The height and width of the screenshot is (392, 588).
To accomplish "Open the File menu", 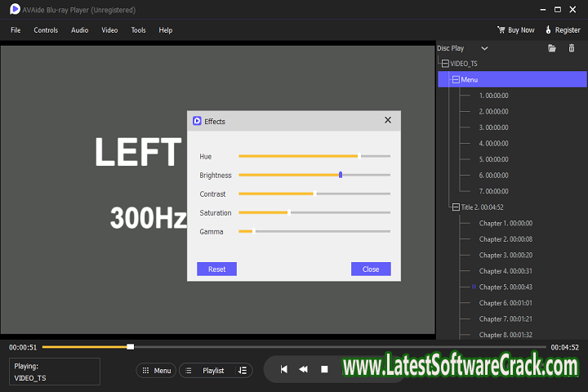I will tap(16, 30).
